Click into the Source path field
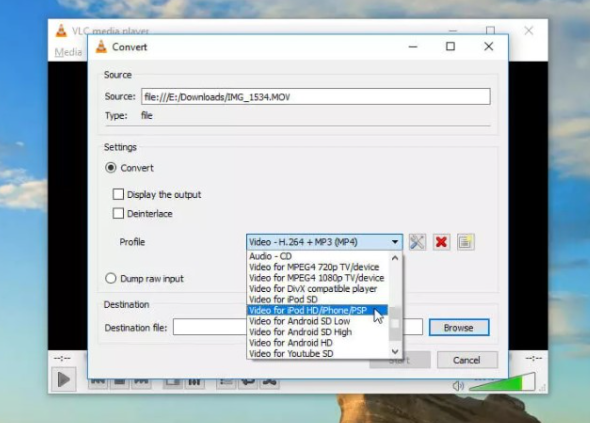 (x=316, y=97)
